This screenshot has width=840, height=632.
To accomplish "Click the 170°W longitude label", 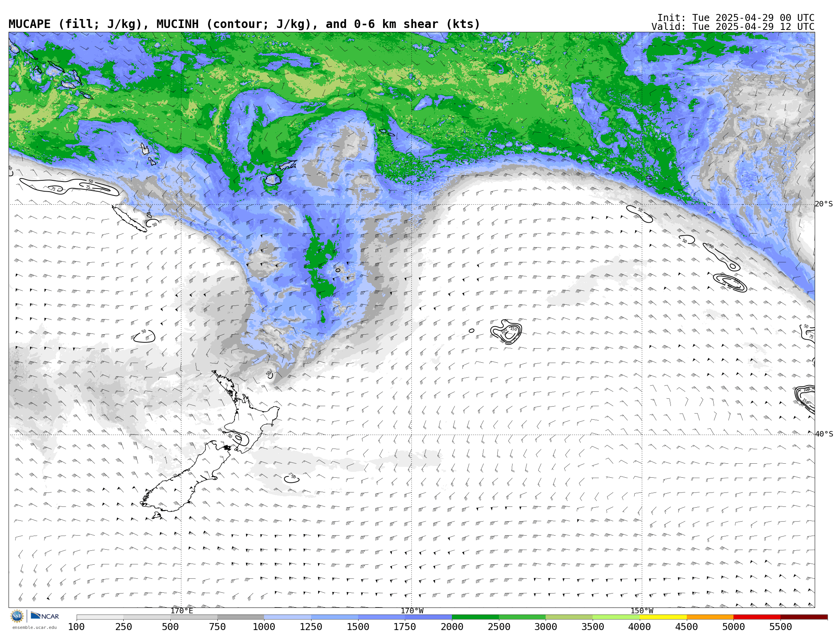I will tap(412, 611).
